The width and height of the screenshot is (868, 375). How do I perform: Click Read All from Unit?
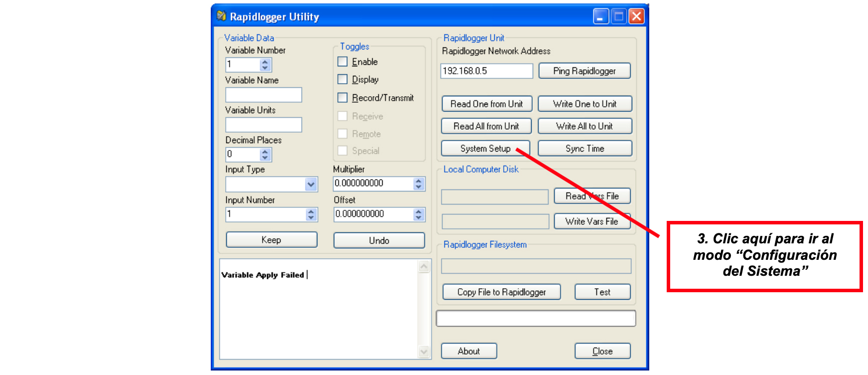point(486,126)
